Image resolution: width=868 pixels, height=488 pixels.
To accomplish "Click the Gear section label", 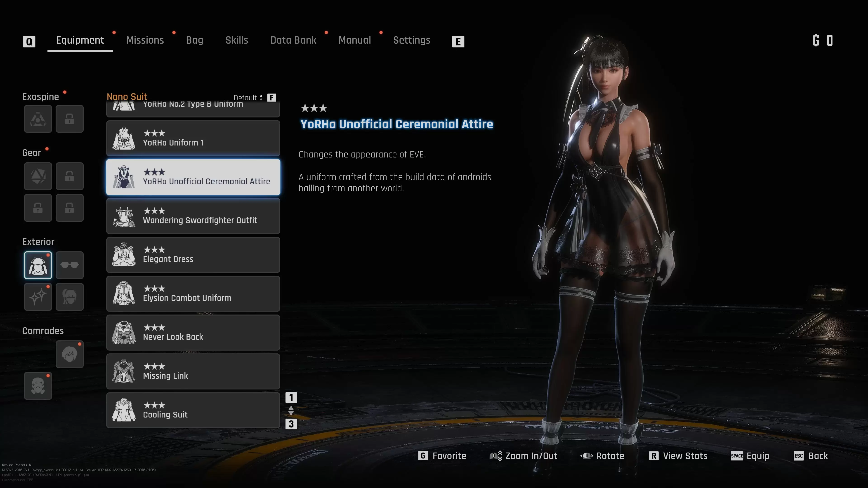I will 32,152.
